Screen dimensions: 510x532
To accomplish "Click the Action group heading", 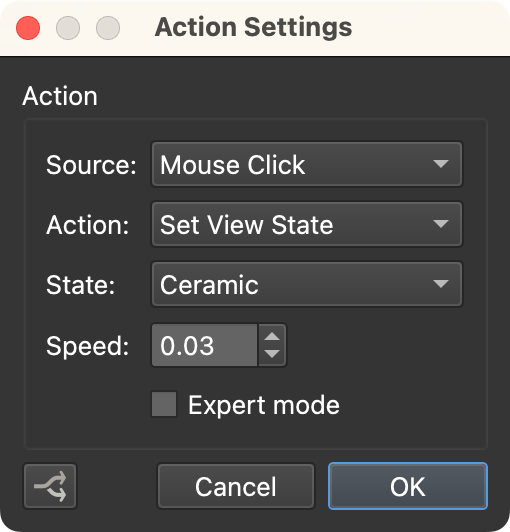I will point(60,96).
